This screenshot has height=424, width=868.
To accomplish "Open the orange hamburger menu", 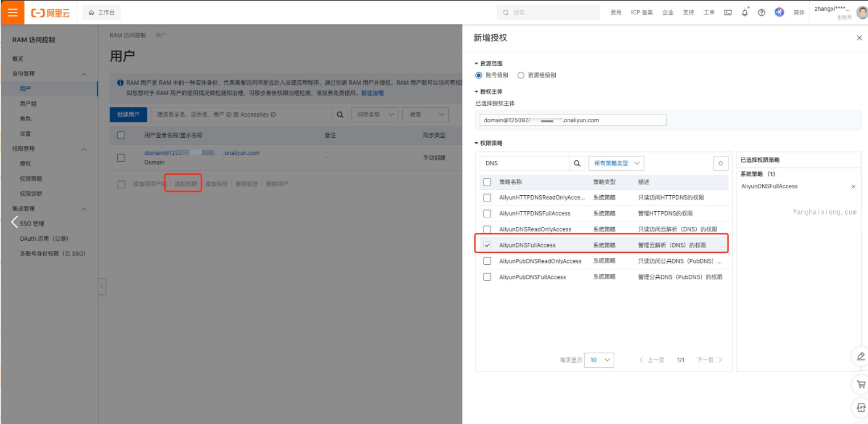I will click(x=13, y=13).
